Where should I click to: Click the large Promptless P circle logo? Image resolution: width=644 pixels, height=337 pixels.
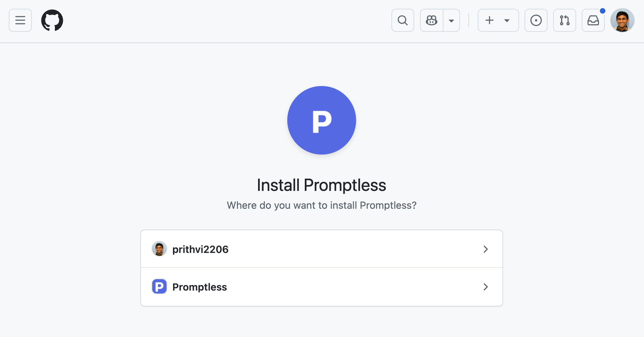point(321,120)
